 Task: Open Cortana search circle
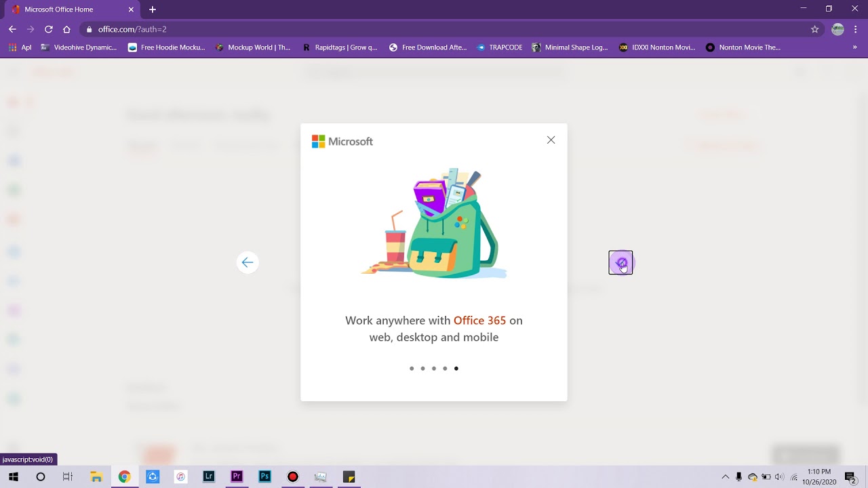point(41,476)
